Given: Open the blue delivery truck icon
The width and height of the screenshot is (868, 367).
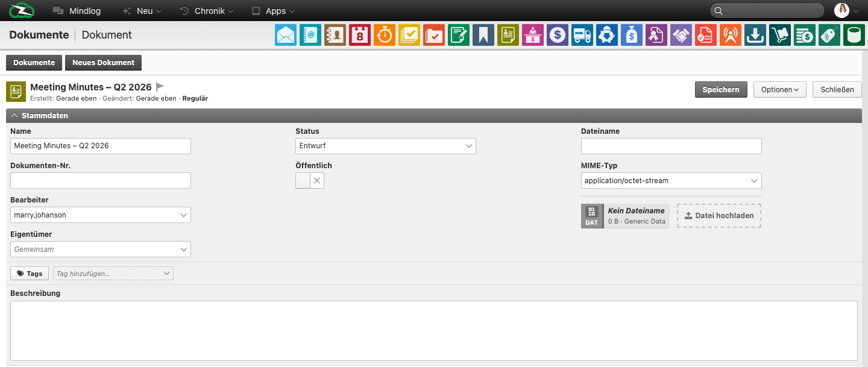Looking at the screenshot, I should [x=582, y=35].
